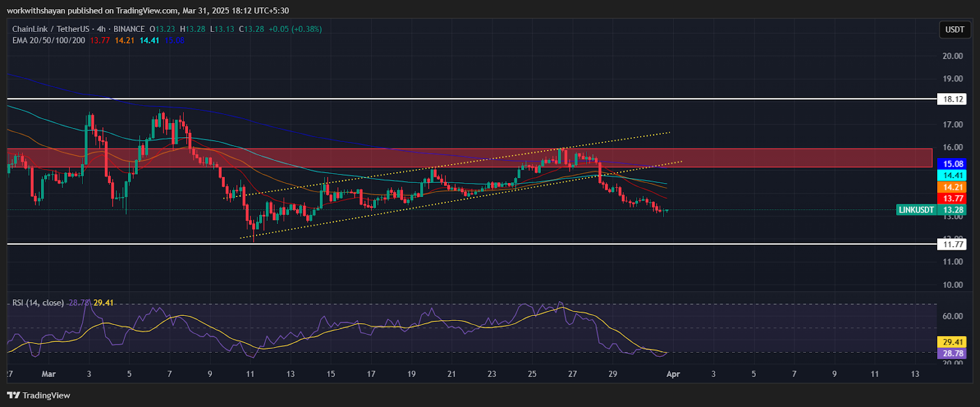Click the ChainLink / TetherUS symbol title
Screen dimensions: 980x407
tap(51, 29)
